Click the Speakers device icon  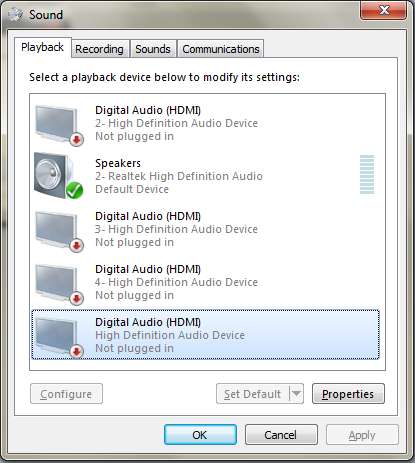coord(58,176)
